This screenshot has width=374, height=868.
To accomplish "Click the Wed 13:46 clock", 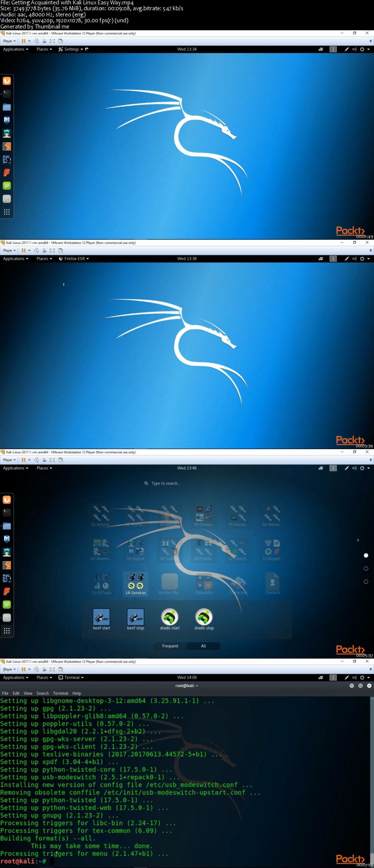I will (x=187, y=468).
